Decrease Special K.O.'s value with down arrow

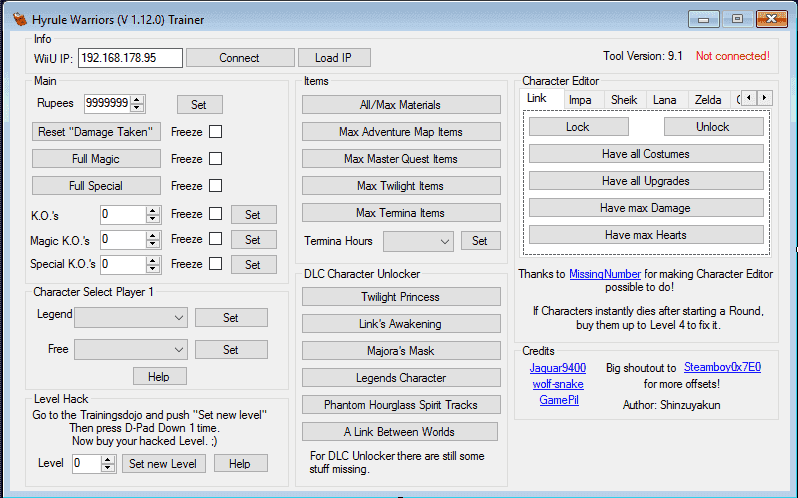(x=153, y=268)
